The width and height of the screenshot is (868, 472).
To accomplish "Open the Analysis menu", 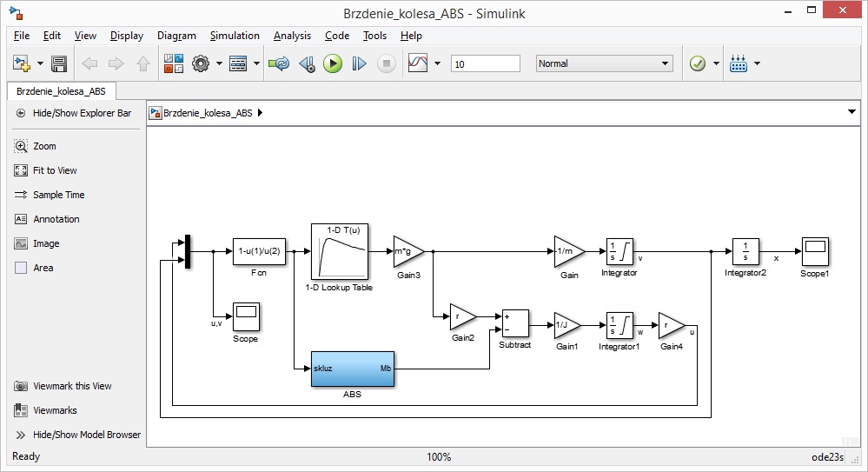I will pyautogui.click(x=292, y=36).
